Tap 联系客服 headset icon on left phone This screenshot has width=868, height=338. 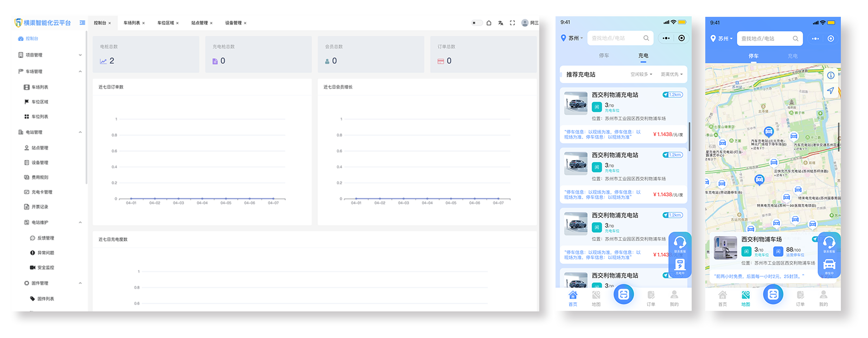[x=680, y=244]
